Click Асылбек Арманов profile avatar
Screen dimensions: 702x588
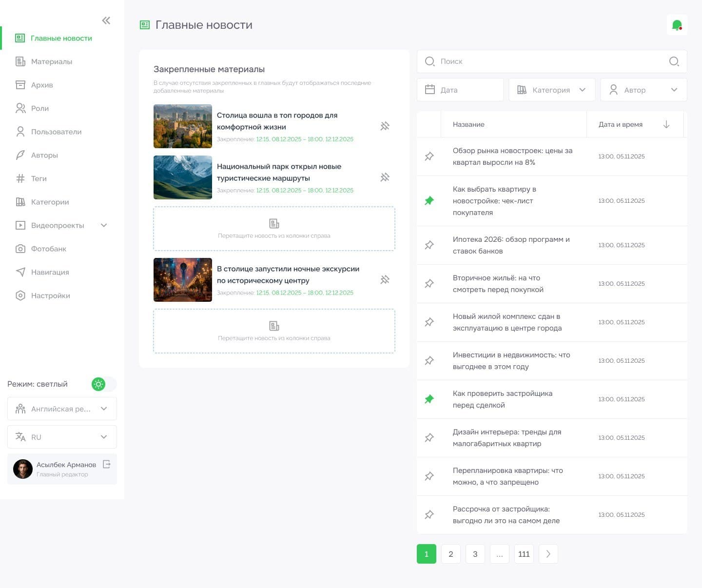click(x=23, y=469)
